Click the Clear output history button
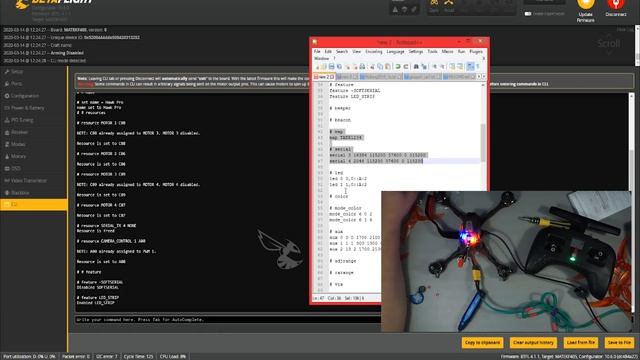This screenshot has width=640, height=360. coord(533,342)
